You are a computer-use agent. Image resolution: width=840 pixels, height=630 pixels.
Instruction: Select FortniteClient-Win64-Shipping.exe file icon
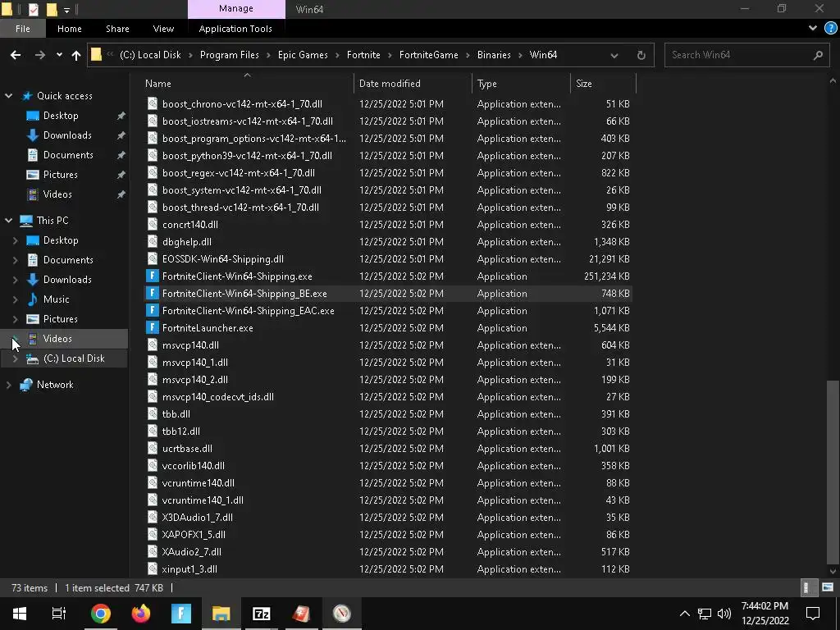coord(153,276)
